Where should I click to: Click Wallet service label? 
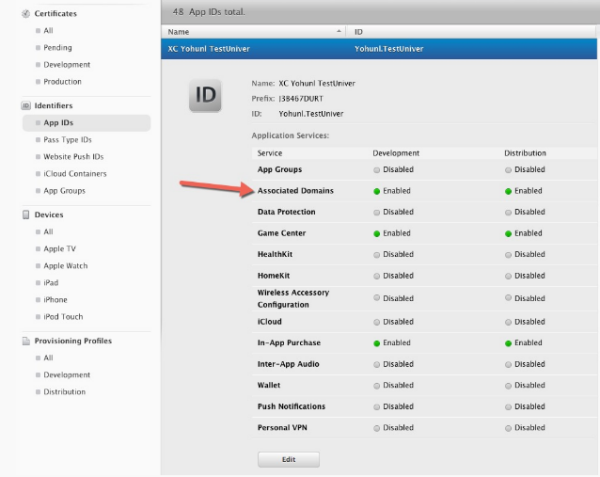click(269, 385)
